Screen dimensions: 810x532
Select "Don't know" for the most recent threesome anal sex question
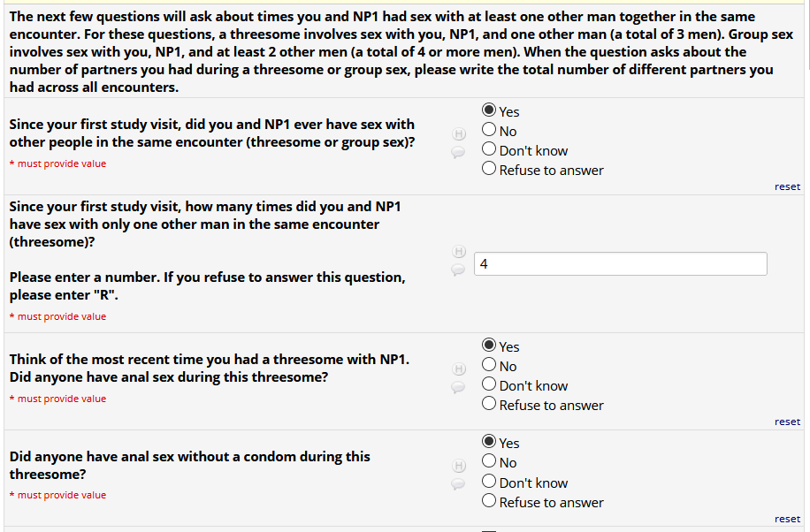tap(489, 385)
